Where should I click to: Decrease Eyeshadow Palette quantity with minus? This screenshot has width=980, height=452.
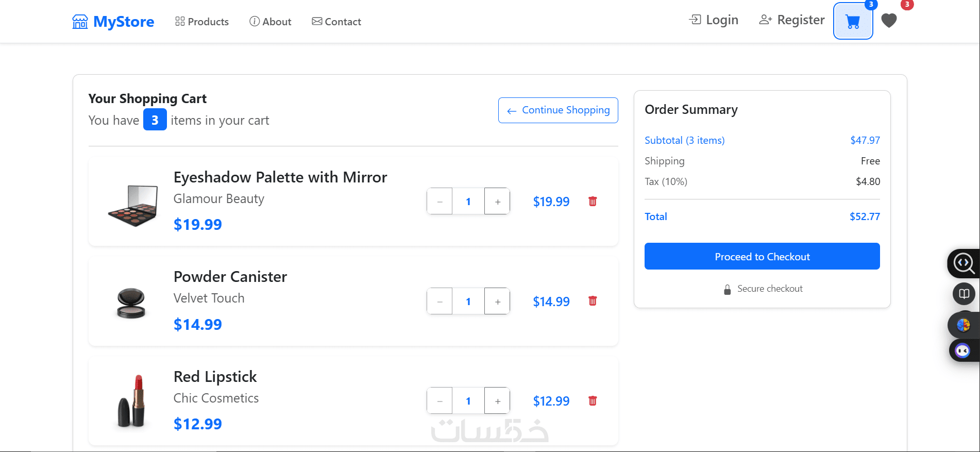(440, 202)
